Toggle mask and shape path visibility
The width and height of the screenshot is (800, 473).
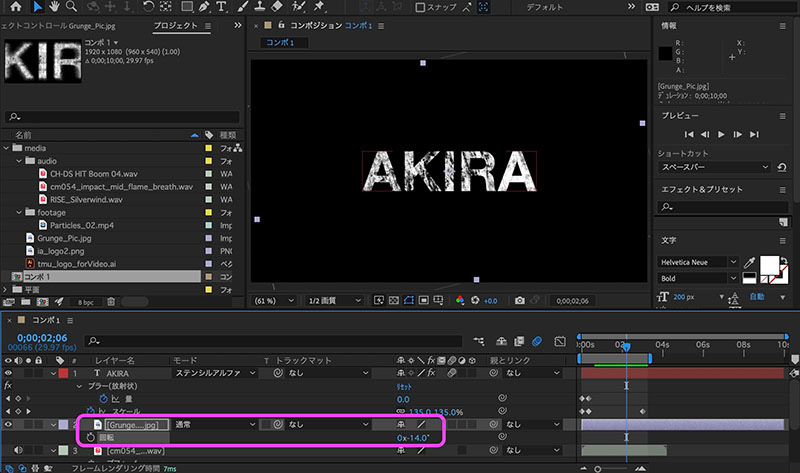pyautogui.click(x=409, y=301)
